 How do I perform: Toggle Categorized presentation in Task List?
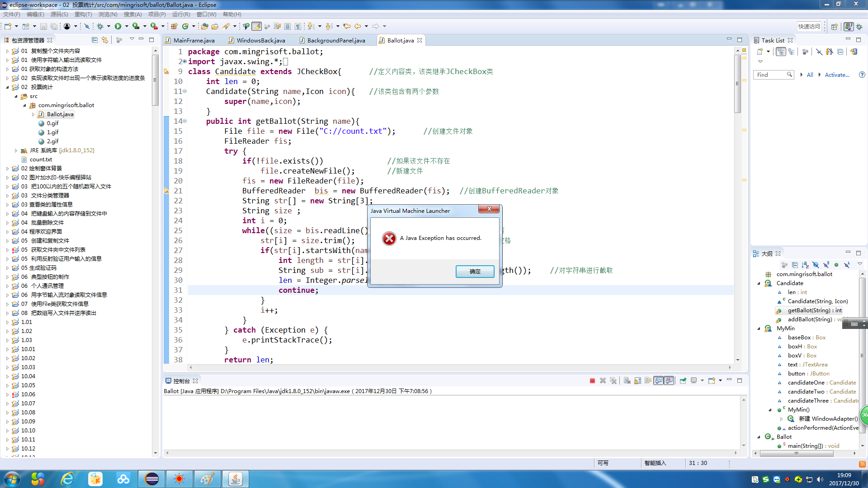781,52
